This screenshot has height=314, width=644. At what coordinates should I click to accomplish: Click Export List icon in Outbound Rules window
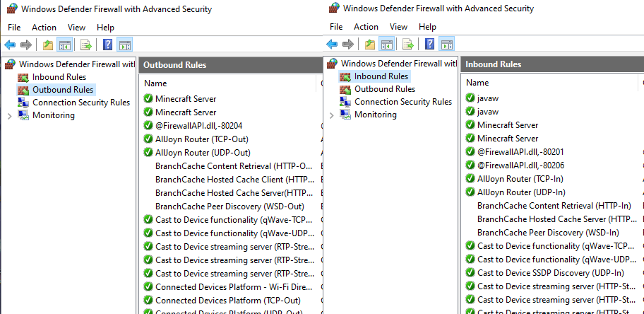coord(86,45)
